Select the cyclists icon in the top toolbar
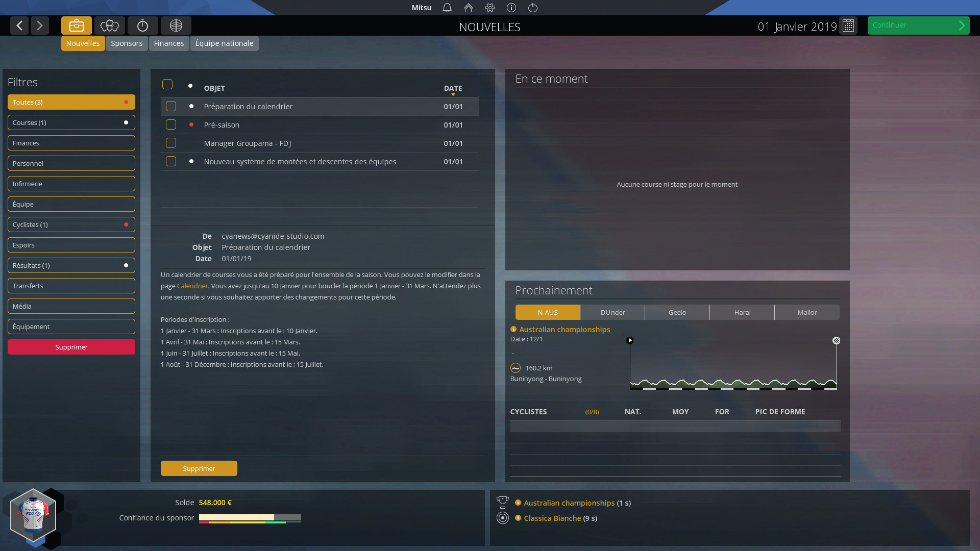Viewport: 980px width, 551px height. 109,26
